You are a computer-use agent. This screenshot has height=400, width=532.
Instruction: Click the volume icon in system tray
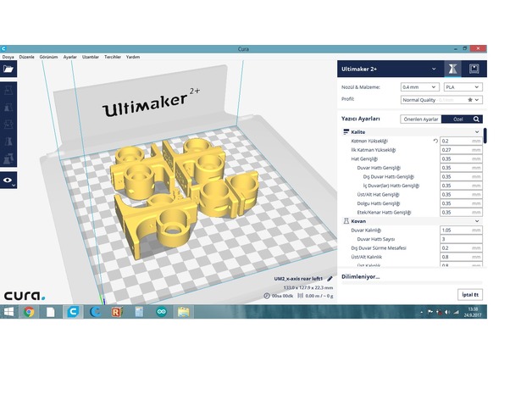click(447, 312)
